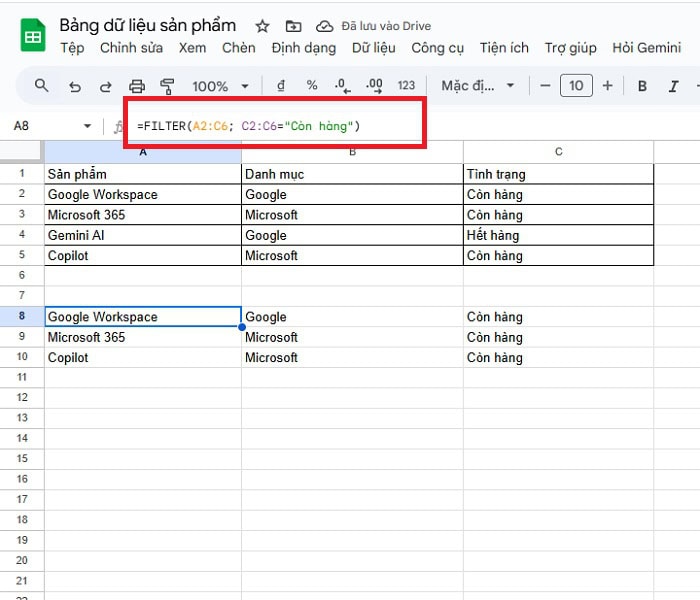Screen dimensions: 700x600
Task: Select column C header
Action: (558, 152)
